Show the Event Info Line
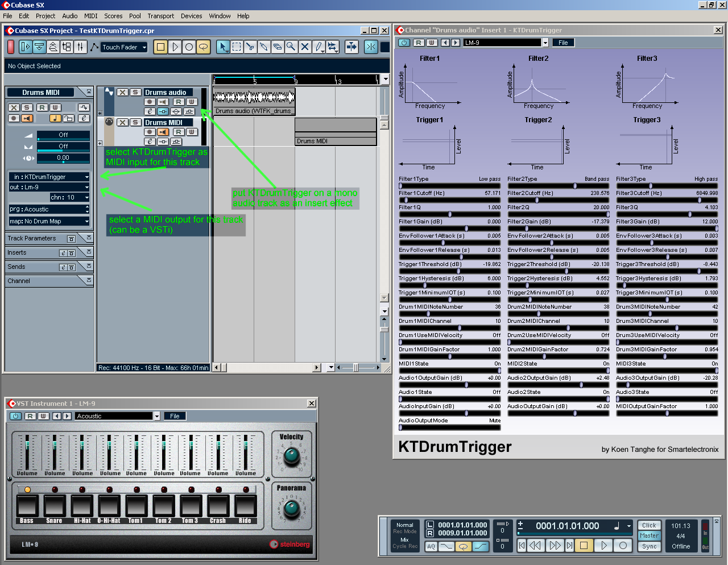The width and height of the screenshot is (728, 565). 39,47
